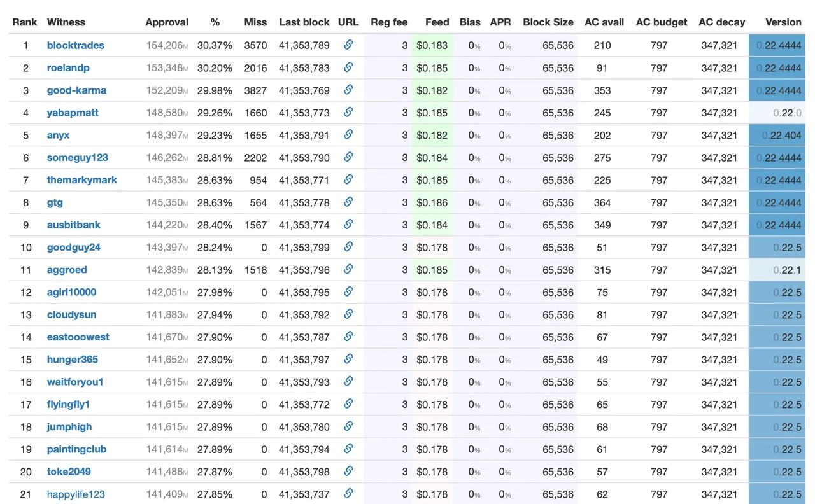Go to the cloudysun witness link

point(71,314)
